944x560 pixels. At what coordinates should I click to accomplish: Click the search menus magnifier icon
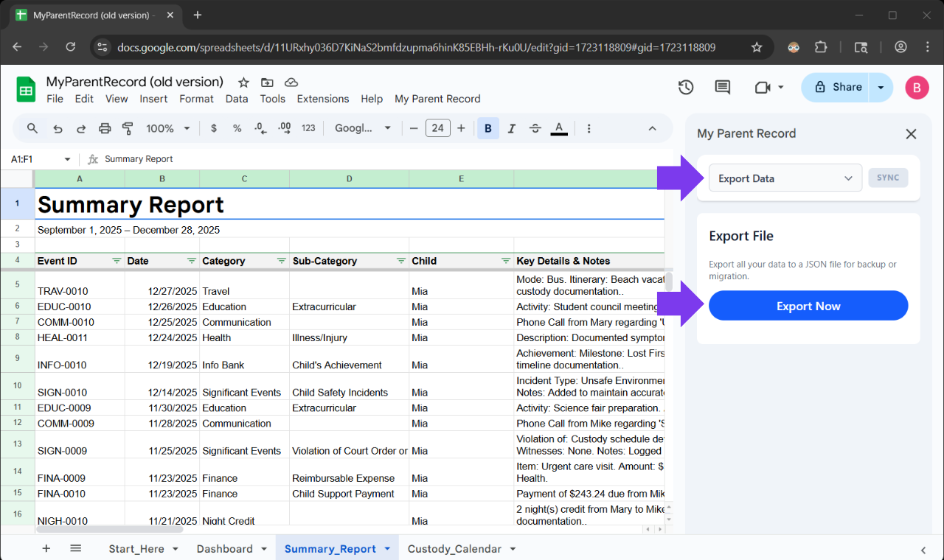click(x=32, y=128)
